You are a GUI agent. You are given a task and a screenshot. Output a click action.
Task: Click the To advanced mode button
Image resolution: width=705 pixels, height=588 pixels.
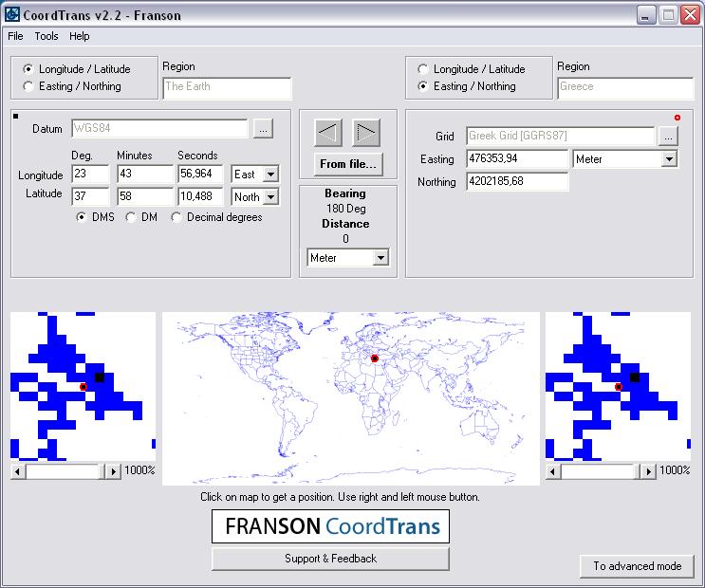637,566
